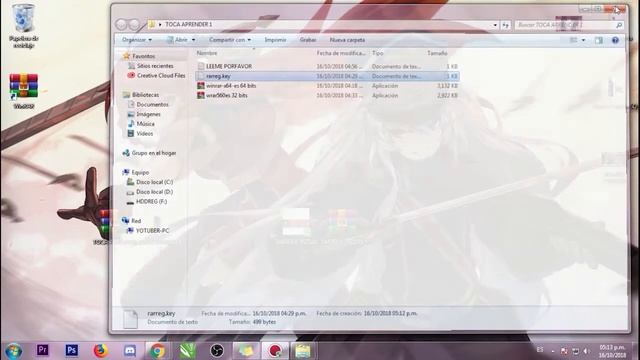
Task: Click Red in the navigation pane
Action: 136,221
